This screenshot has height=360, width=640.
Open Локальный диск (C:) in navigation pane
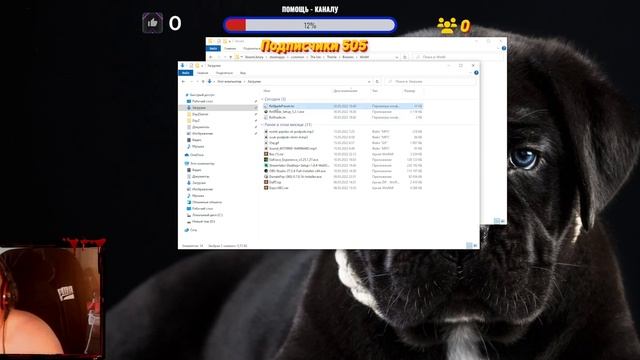(x=207, y=215)
